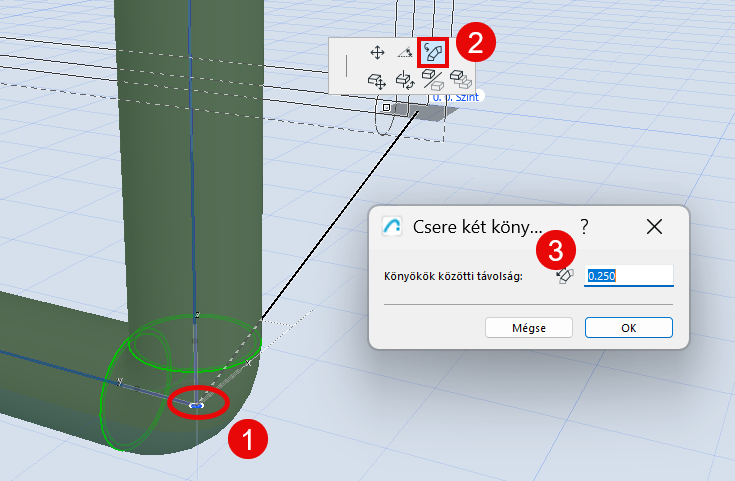The width and height of the screenshot is (735, 481).
Task: Choose the angle edit pet palette icon
Action: (405, 53)
